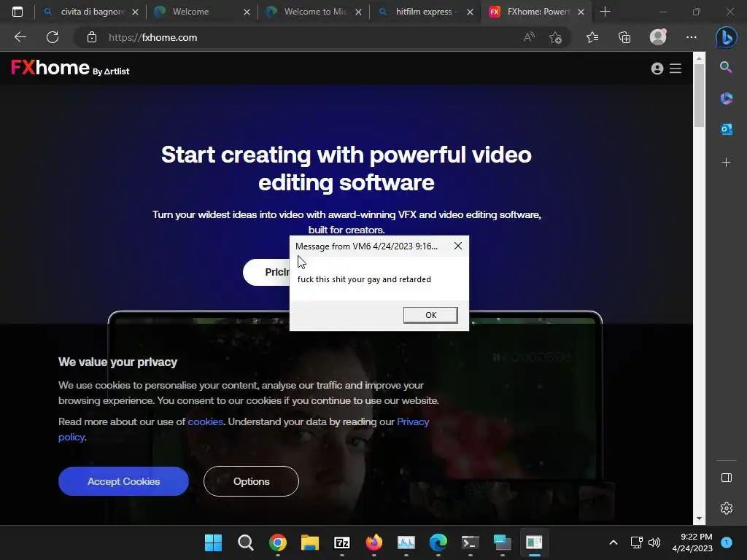Launch Google Chrome from taskbar
The image size is (747, 560).
click(278, 542)
